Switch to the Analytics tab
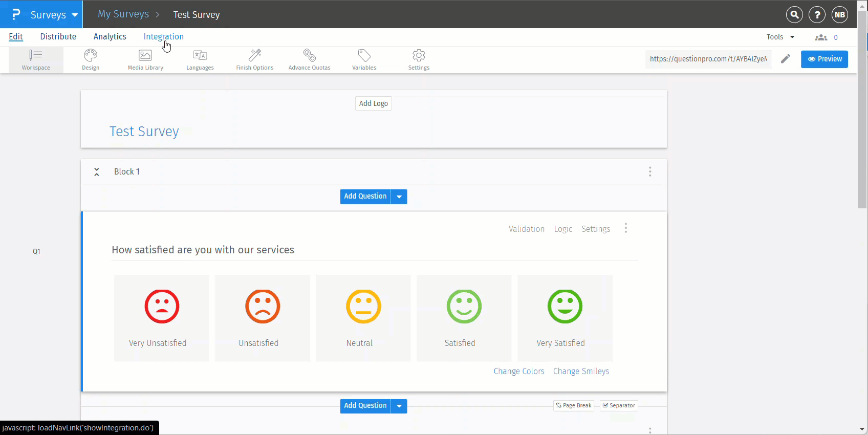This screenshot has width=868, height=435. 110,37
